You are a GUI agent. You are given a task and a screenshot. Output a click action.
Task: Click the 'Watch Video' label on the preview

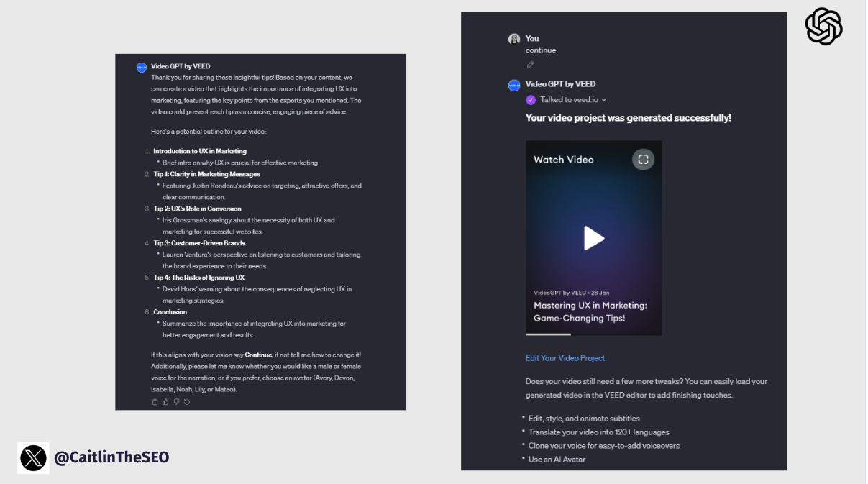coord(563,160)
